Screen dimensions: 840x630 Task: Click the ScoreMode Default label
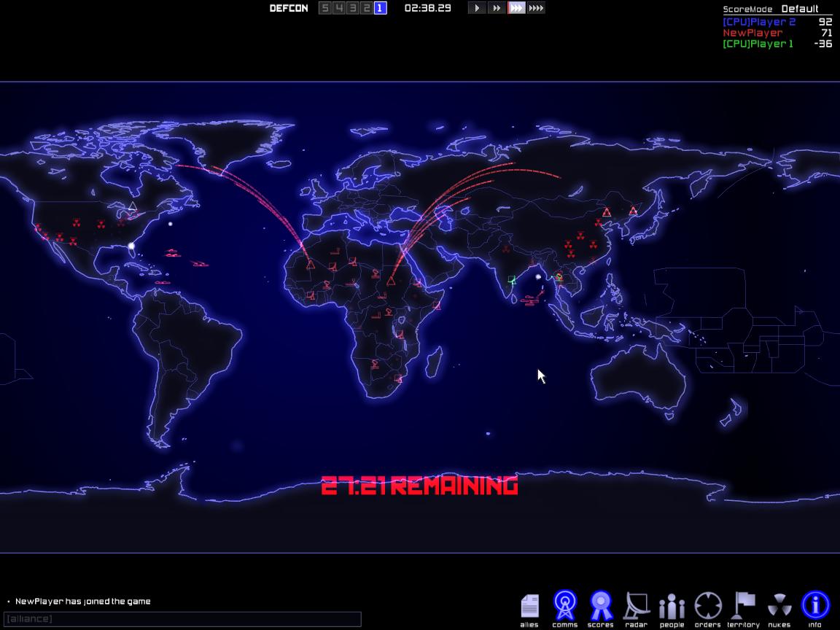pos(770,9)
